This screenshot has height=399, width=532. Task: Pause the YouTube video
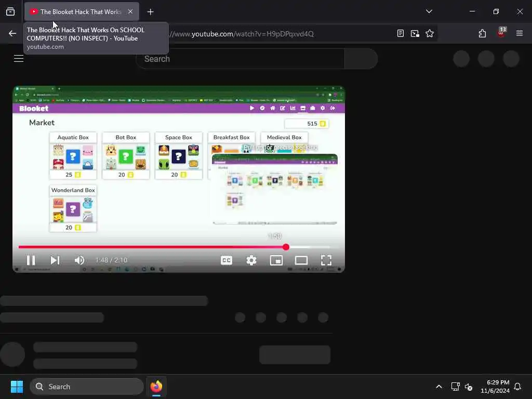(x=31, y=260)
